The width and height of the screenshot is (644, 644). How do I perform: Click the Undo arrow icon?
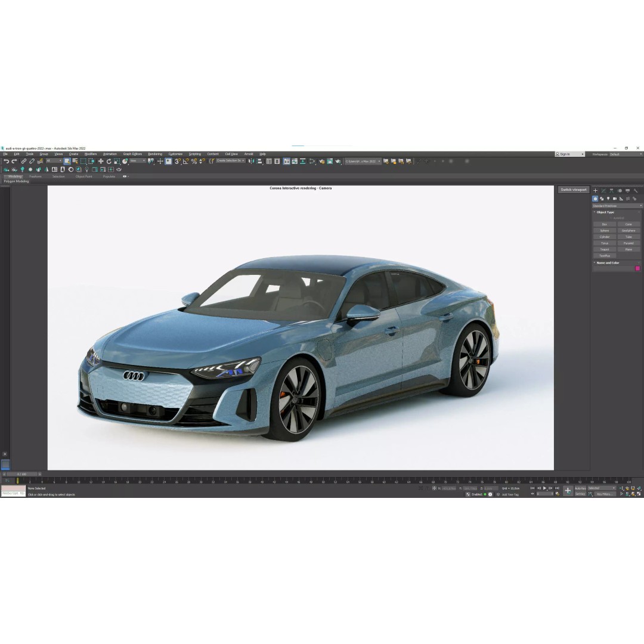(x=6, y=162)
